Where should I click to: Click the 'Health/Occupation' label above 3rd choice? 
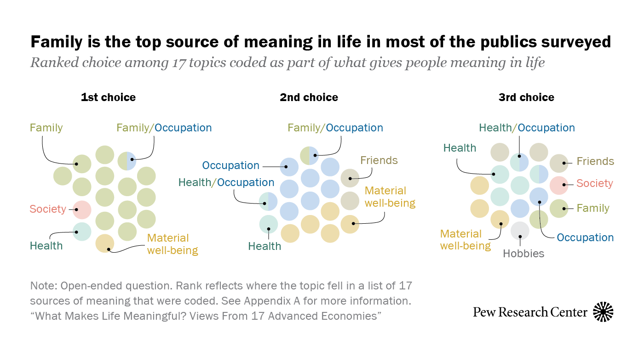point(527,128)
